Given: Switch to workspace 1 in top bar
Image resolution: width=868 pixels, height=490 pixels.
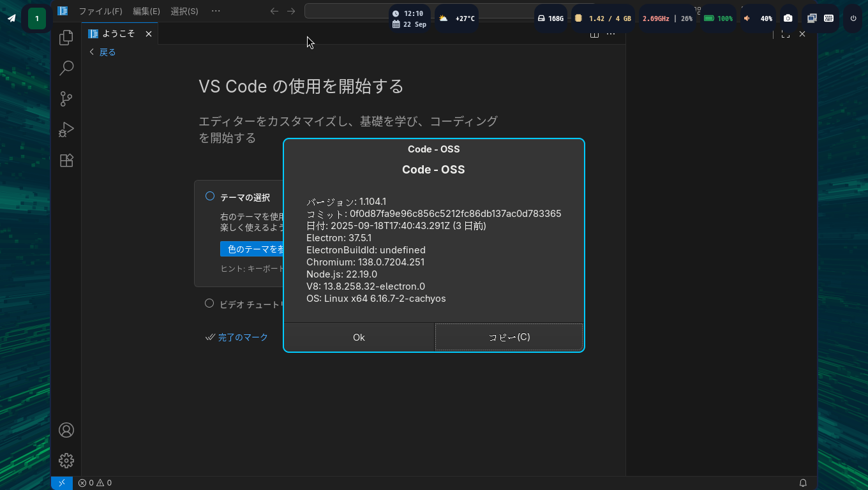Looking at the screenshot, I should pyautogui.click(x=37, y=19).
